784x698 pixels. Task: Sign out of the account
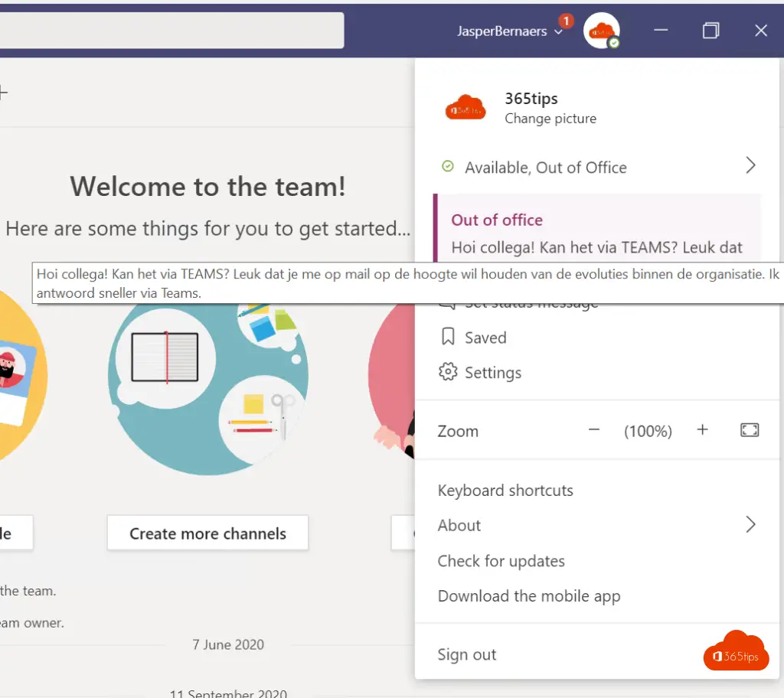[x=466, y=654]
